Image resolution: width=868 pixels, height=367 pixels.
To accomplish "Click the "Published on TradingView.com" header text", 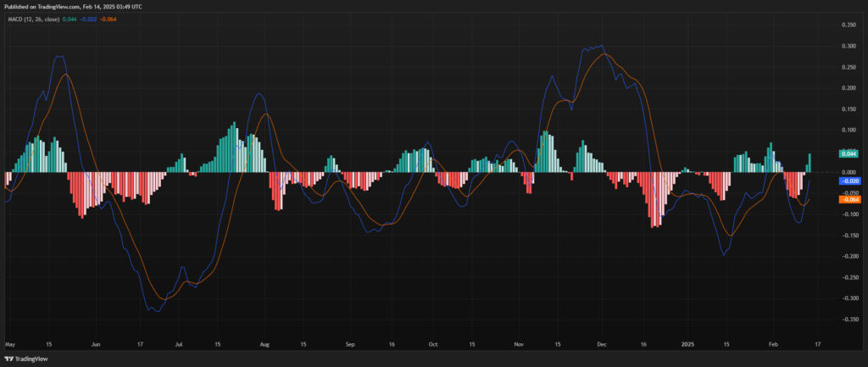I will (51, 6).
